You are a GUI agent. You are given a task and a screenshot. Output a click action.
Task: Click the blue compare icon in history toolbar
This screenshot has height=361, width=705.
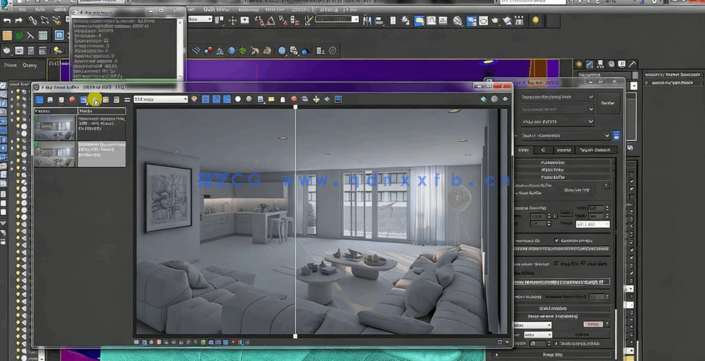tap(83, 99)
